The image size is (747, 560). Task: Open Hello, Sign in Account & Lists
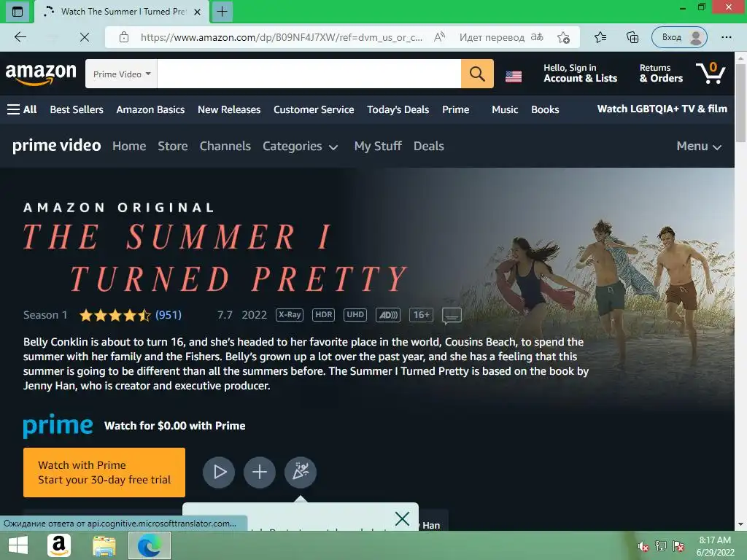click(580, 74)
